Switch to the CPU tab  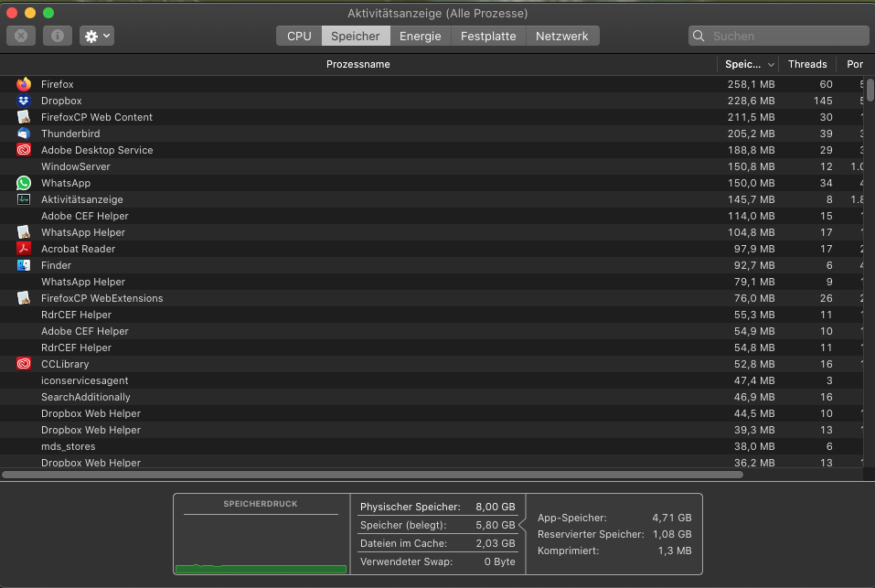299,36
